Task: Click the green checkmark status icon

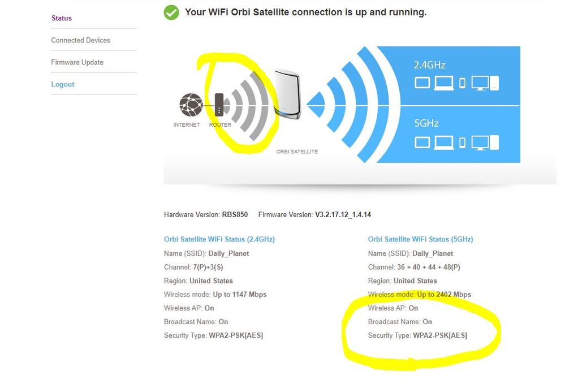Action: point(171,12)
